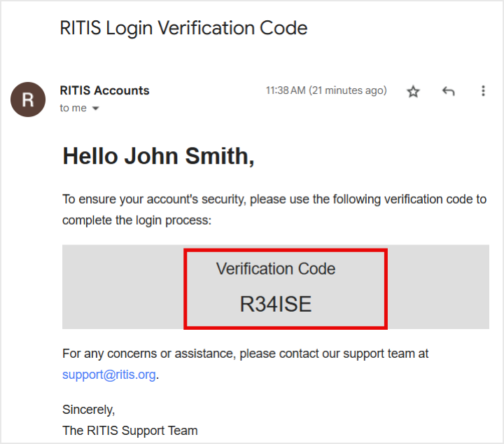
Task: Click the 'Verification Code' label
Action: pyautogui.click(x=276, y=269)
